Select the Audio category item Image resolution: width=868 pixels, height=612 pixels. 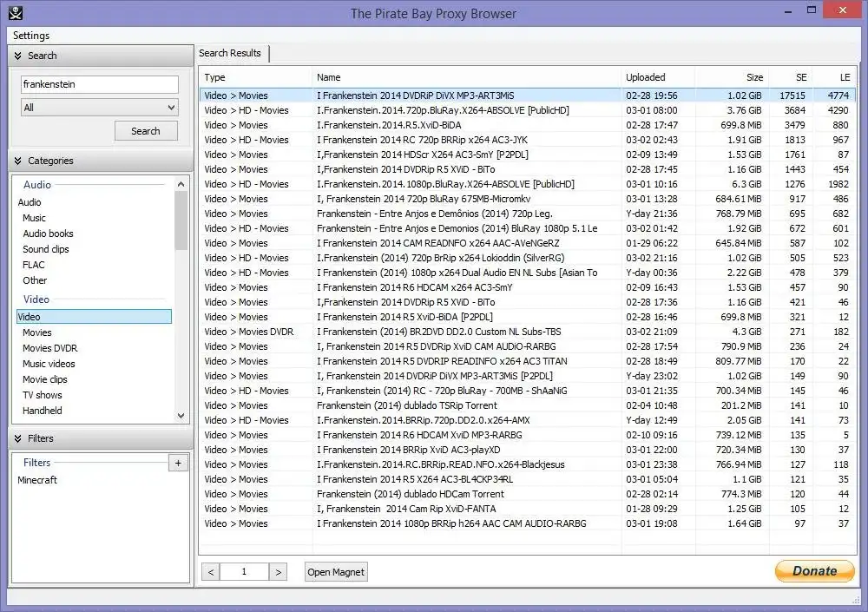(30, 203)
